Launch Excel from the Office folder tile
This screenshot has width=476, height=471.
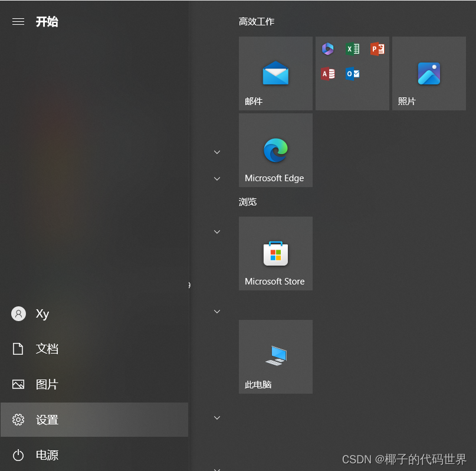(x=353, y=49)
